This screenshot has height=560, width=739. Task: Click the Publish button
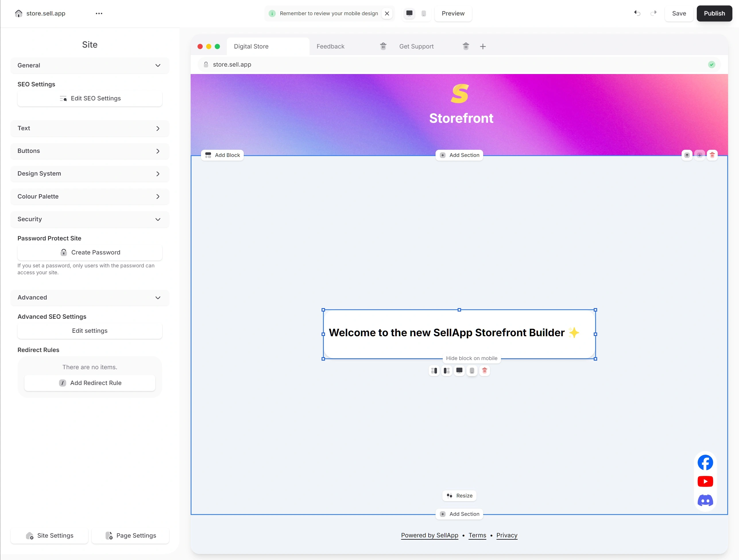coord(714,13)
